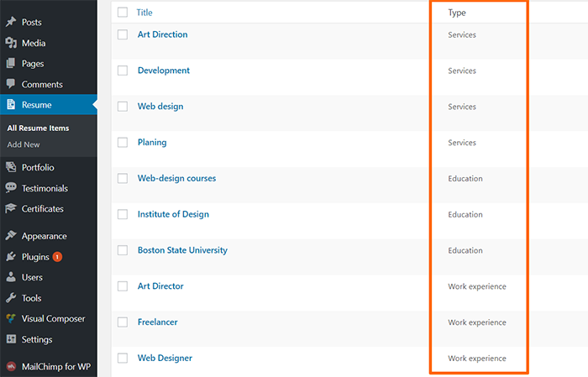This screenshot has height=377, width=588.
Task: Click the Posts pushpin icon
Action: click(11, 22)
